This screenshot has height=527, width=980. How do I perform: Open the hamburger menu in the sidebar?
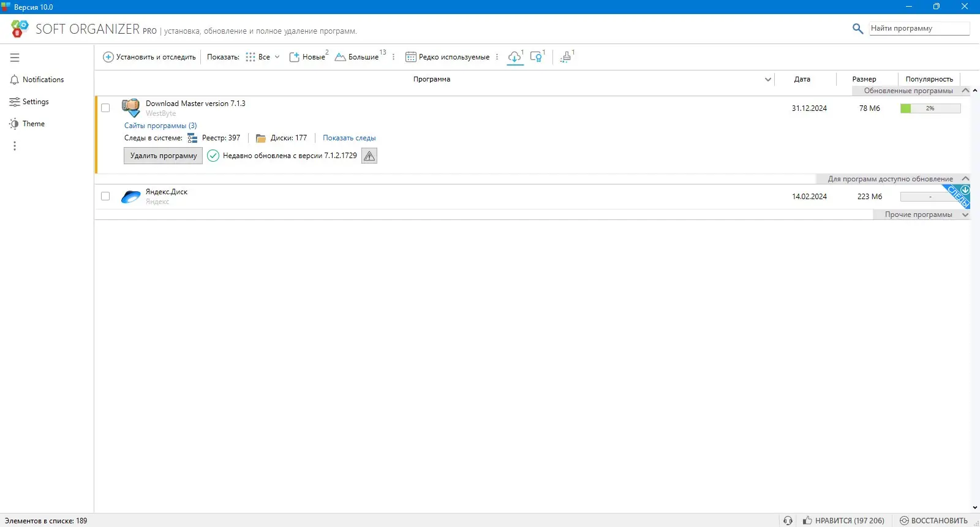tap(15, 58)
